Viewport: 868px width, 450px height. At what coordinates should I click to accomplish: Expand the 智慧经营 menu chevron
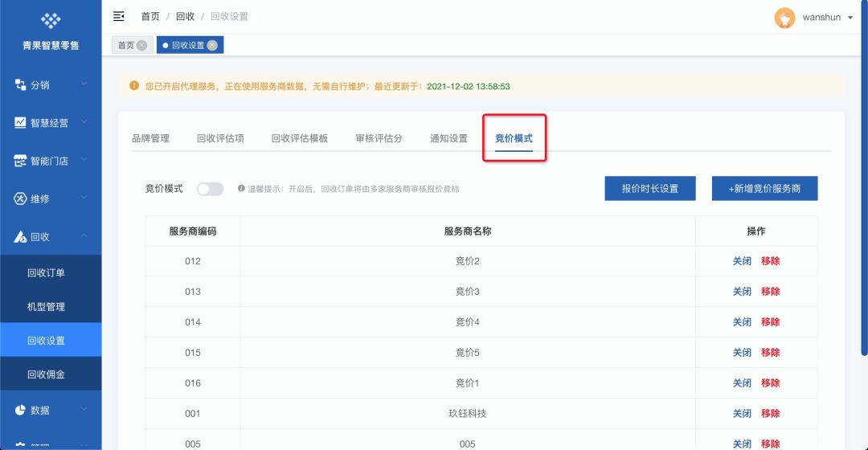84,122
